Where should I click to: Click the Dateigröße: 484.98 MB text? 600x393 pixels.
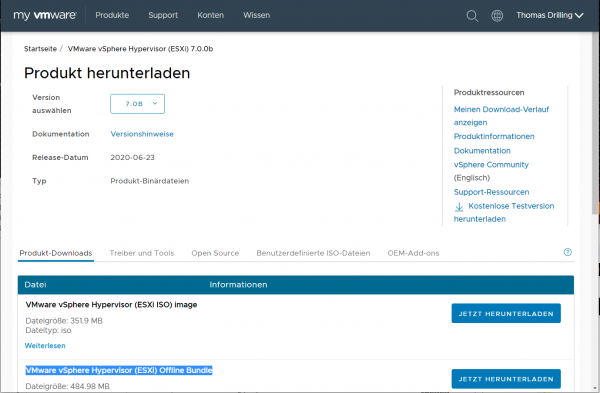point(67,386)
